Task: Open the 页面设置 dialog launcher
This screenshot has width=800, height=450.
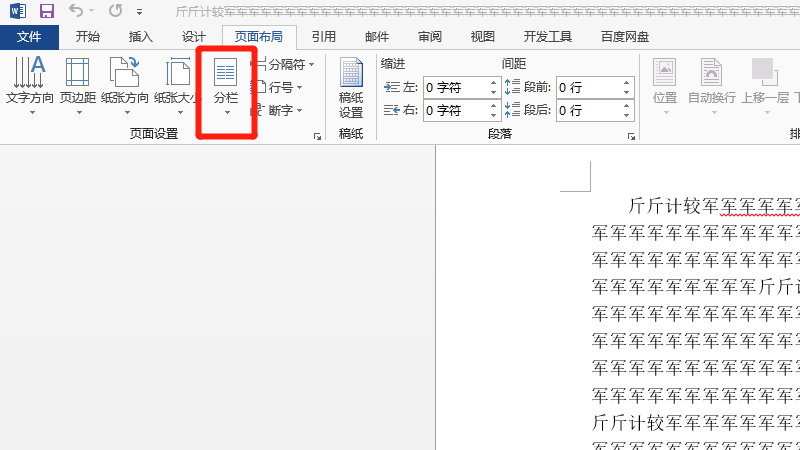Action: 318,135
